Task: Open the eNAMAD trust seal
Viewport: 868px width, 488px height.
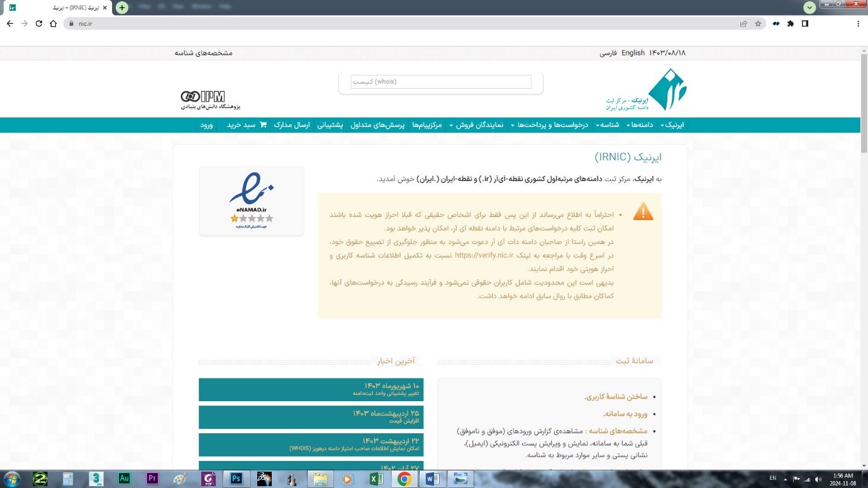Action: 252,201
